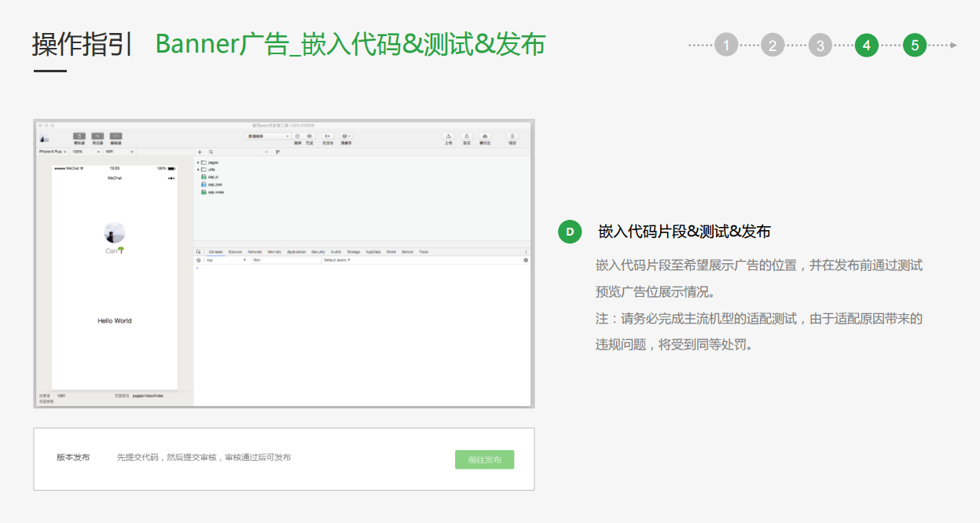
Task: Click the 清缓存 clear cache icon
Action: point(346,136)
